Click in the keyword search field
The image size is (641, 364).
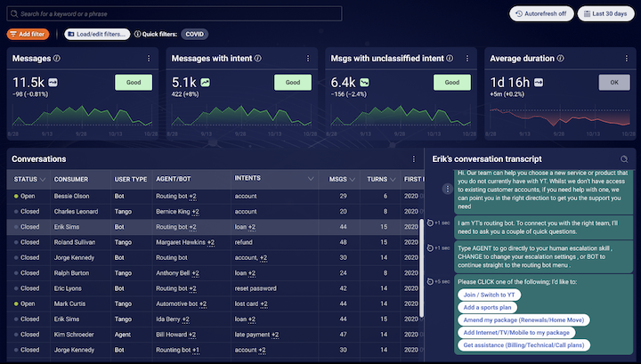click(174, 14)
